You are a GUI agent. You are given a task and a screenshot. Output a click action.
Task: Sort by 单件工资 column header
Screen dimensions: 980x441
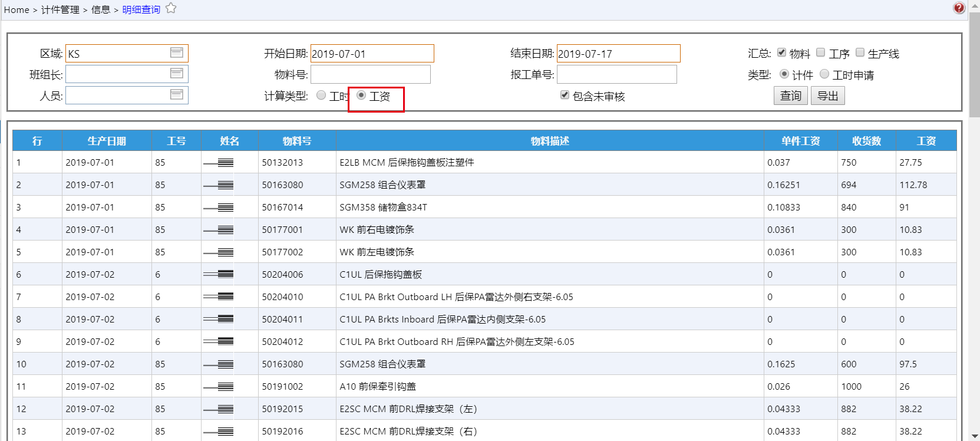801,141
